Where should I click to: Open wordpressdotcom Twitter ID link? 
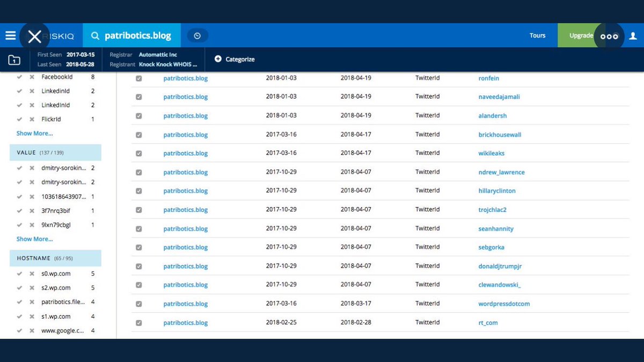[504, 304]
